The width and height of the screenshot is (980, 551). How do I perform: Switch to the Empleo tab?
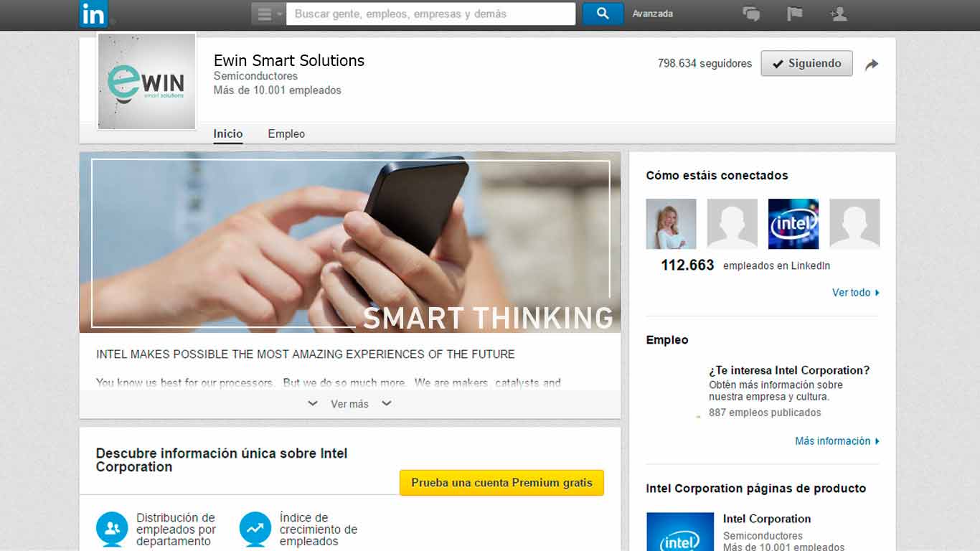coord(286,133)
